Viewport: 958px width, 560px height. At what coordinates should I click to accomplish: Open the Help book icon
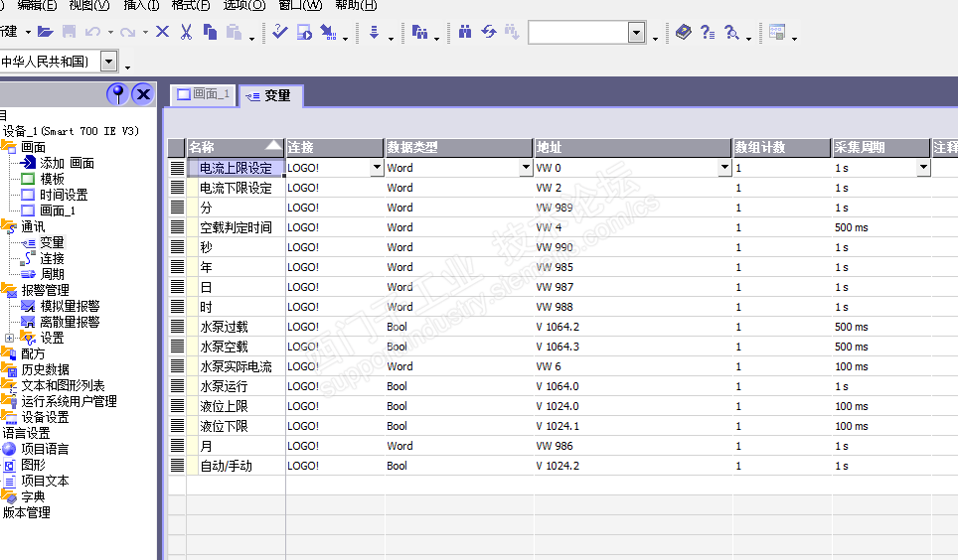click(x=684, y=32)
